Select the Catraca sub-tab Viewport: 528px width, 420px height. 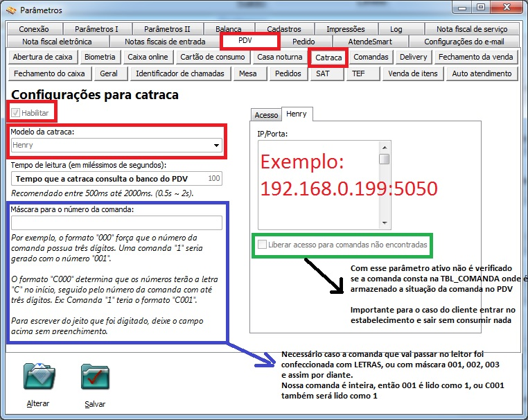point(328,58)
